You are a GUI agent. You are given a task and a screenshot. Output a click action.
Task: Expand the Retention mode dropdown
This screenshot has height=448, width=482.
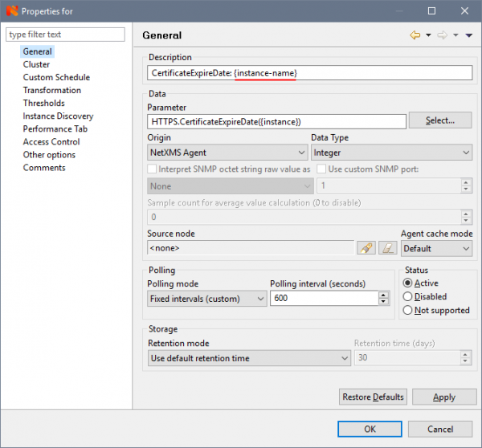[x=249, y=357]
